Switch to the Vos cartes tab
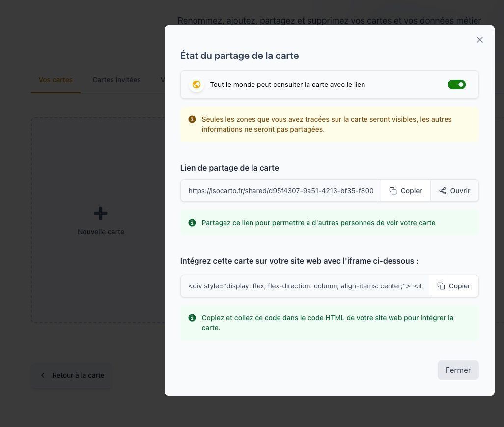 [56, 79]
